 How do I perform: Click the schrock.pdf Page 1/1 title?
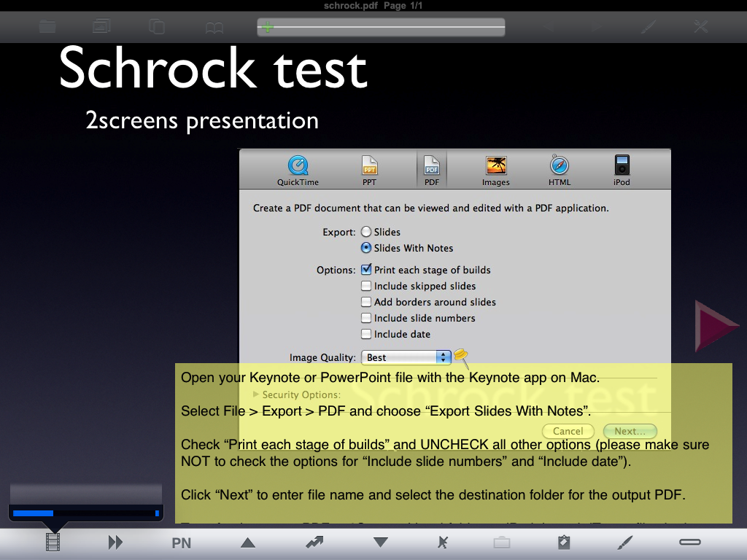[x=373, y=6]
